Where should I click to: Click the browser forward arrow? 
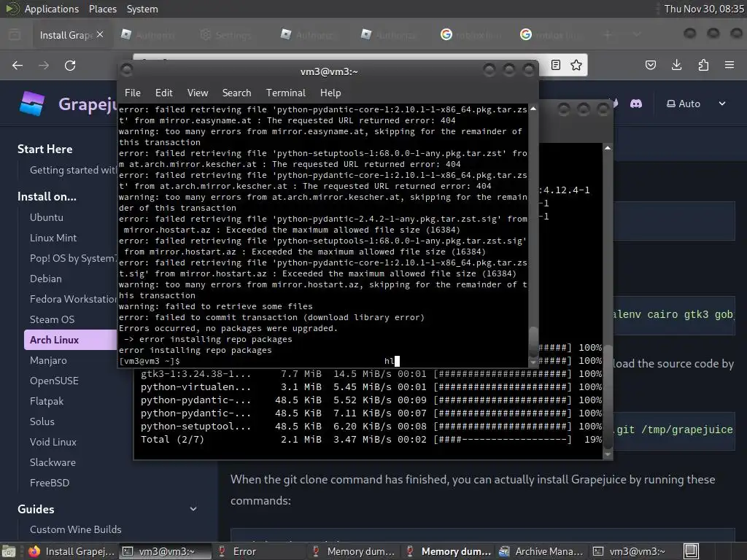pyautogui.click(x=44, y=65)
